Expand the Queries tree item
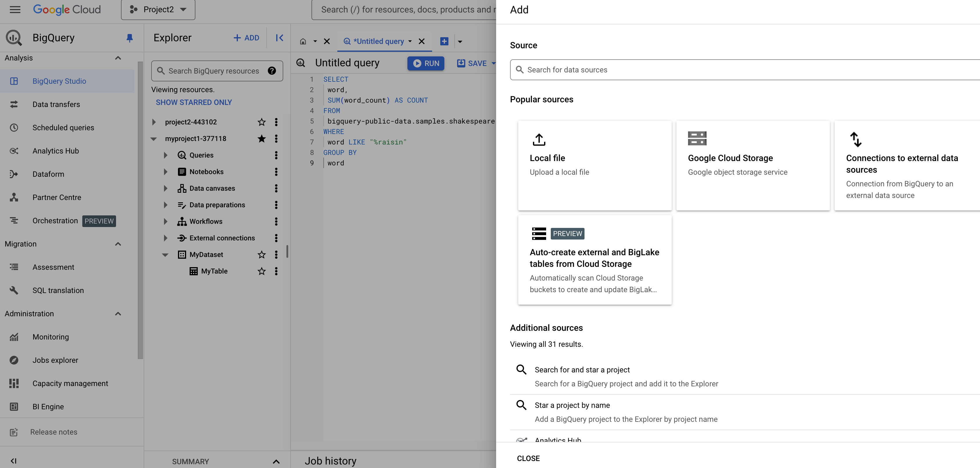This screenshot has height=468, width=980. tap(164, 155)
